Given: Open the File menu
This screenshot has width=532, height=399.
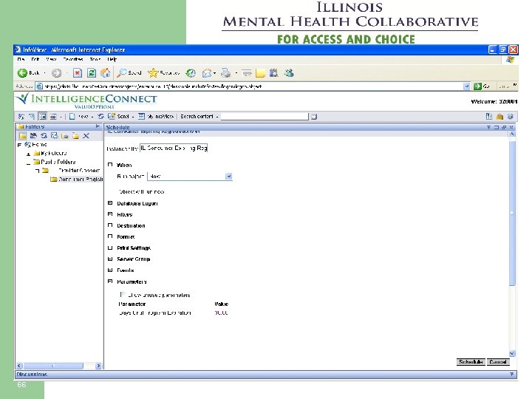Looking at the screenshot, I should click(x=21, y=59).
